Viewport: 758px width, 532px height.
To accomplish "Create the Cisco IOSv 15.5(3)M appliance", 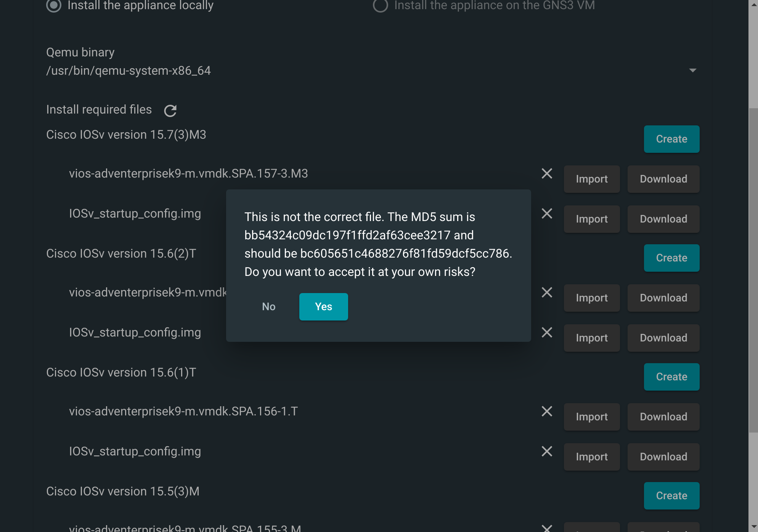I will tap(671, 495).
